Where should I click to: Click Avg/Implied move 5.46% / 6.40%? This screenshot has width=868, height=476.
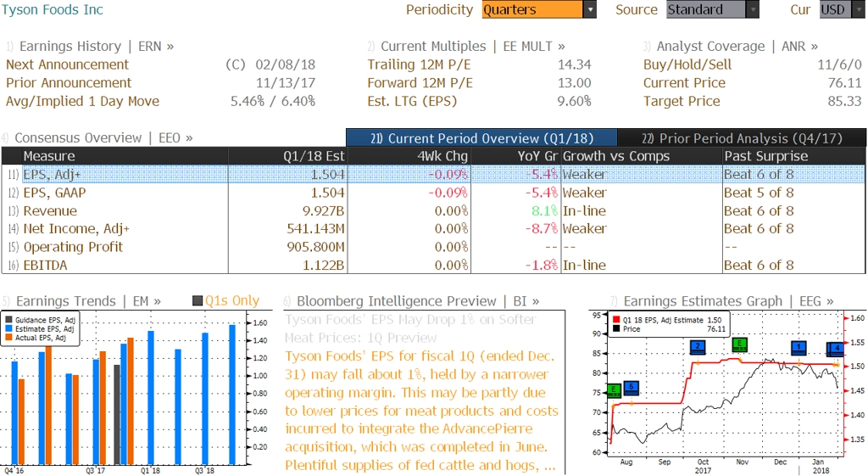[x=273, y=101]
